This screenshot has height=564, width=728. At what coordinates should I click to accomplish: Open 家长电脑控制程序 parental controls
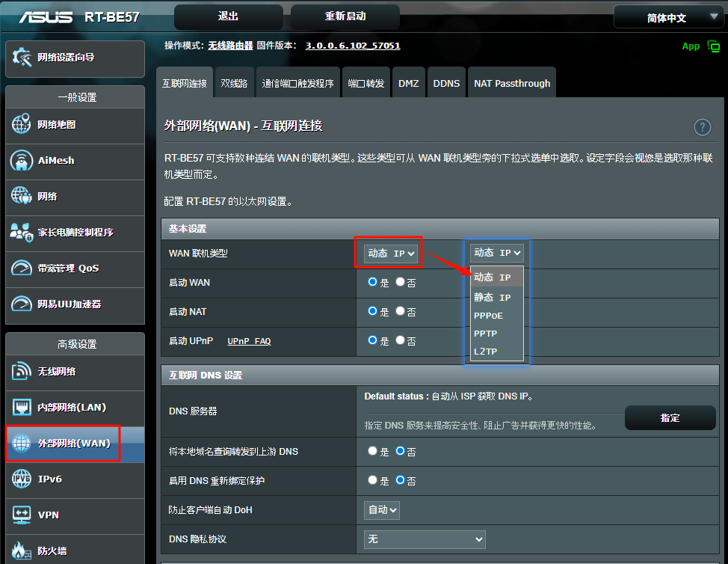coord(75,233)
